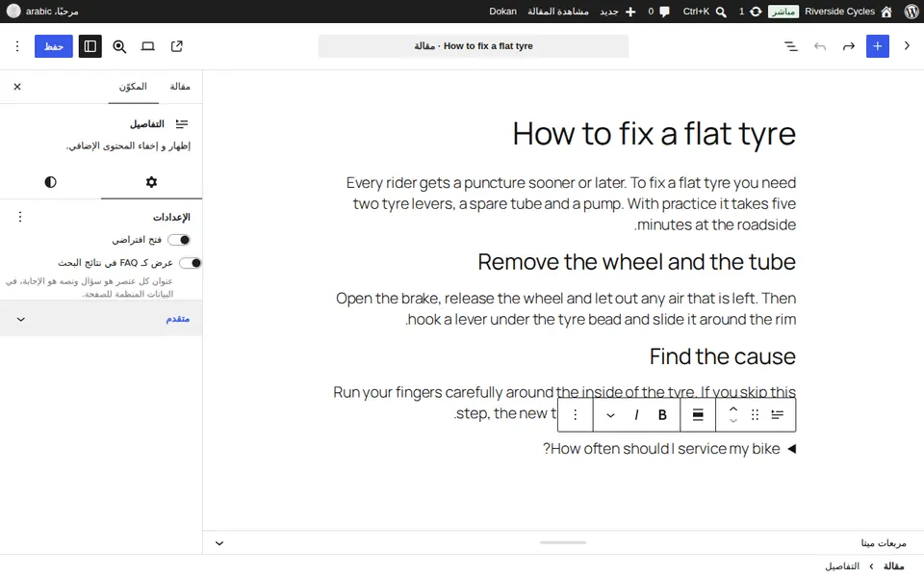Open the block alignment control
This screenshot has width=924, height=578.
[x=698, y=414]
